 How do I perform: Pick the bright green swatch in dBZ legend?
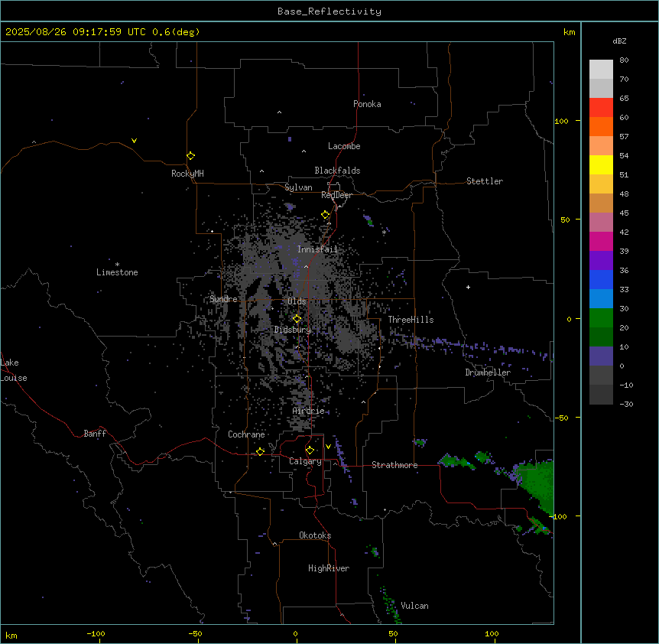[x=601, y=318]
